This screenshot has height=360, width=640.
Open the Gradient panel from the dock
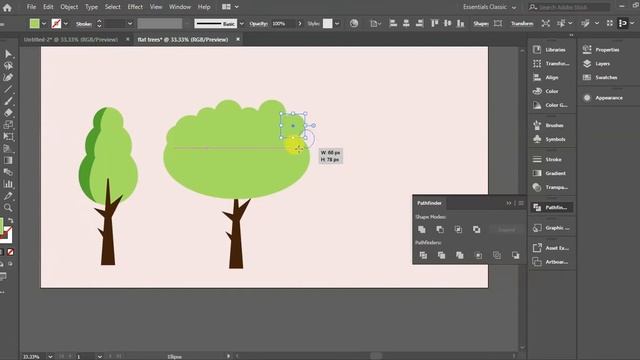pyautogui.click(x=551, y=173)
